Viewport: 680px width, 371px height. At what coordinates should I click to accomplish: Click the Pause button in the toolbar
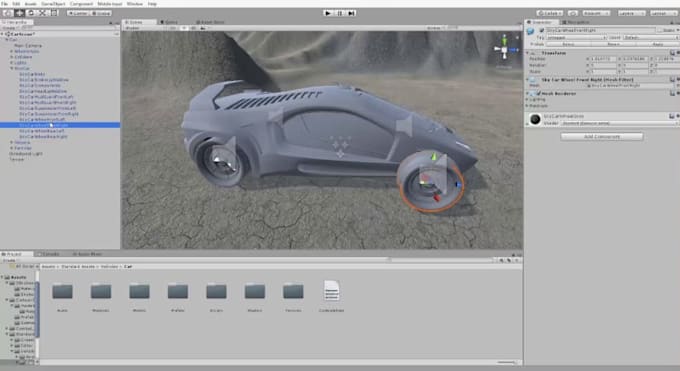340,13
